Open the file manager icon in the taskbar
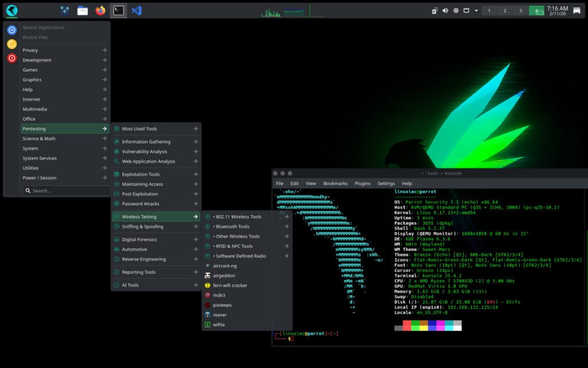Screen dimensions: 588x368 click(82, 10)
